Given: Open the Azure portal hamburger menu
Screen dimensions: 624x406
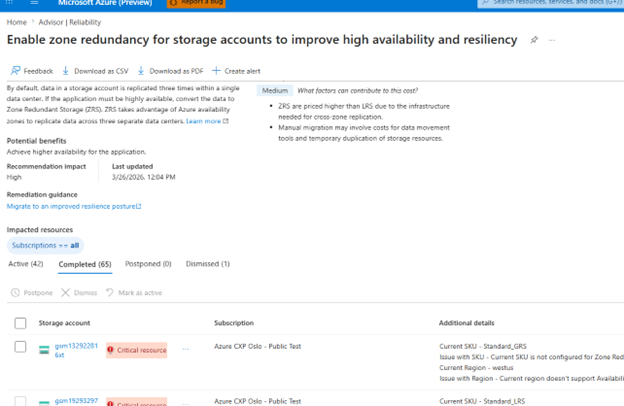Looking at the screenshot, I should [x=34, y=2].
